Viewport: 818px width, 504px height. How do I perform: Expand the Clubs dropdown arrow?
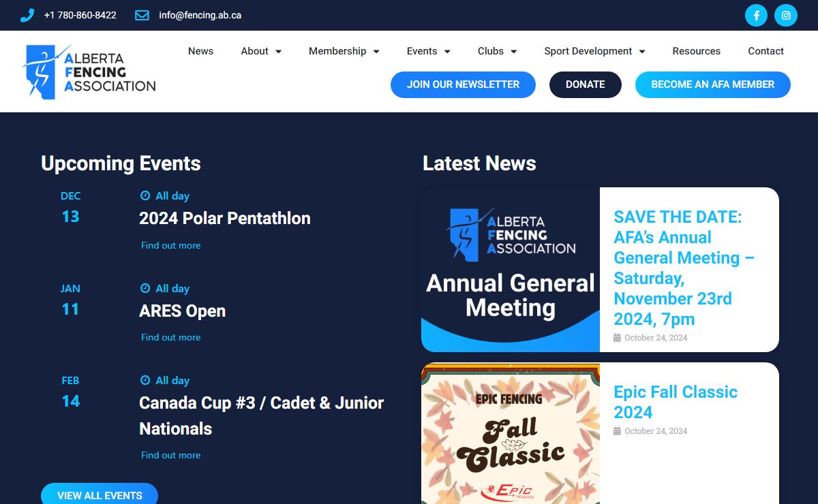514,52
